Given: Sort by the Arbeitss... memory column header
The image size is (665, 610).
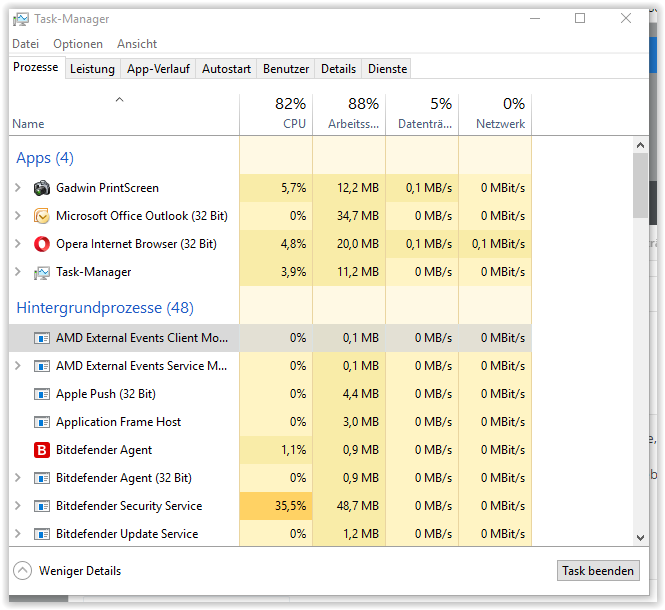Looking at the screenshot, I should point(349,115).
